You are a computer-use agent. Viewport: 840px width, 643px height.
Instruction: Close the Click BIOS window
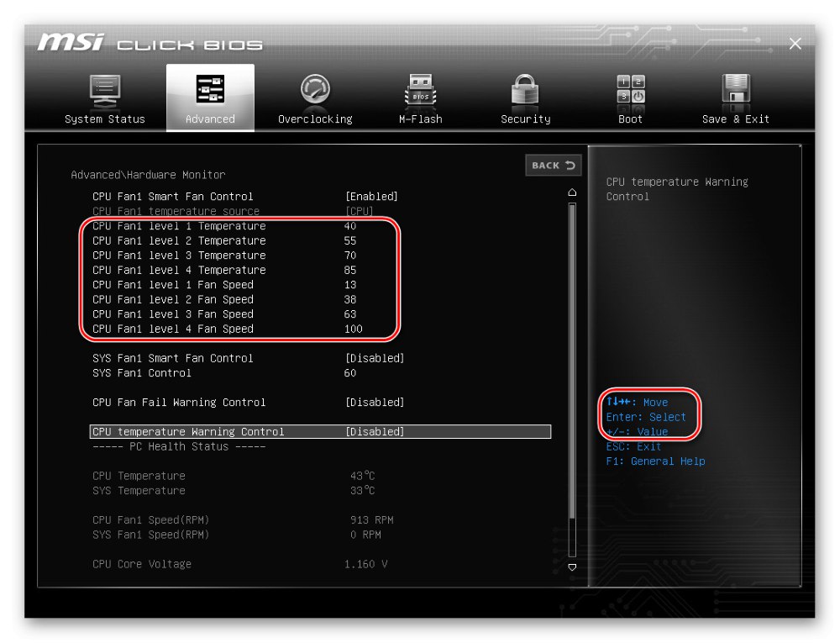click(x=795, y=44)
